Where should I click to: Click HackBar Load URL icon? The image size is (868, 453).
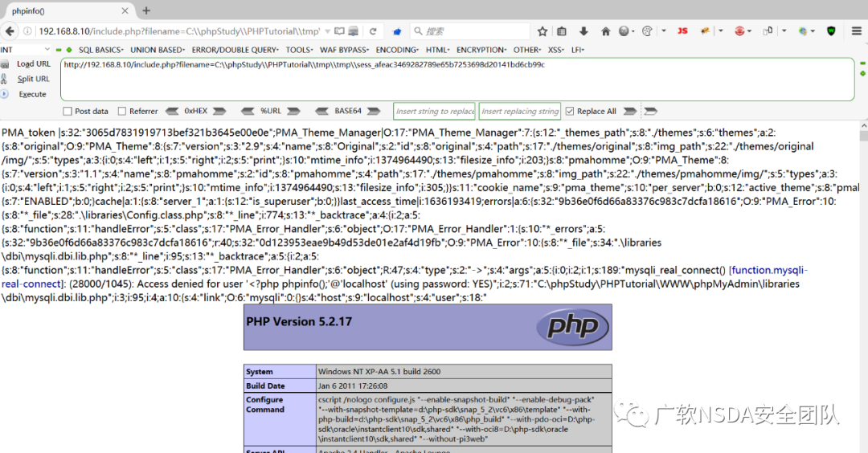point(5,64)
